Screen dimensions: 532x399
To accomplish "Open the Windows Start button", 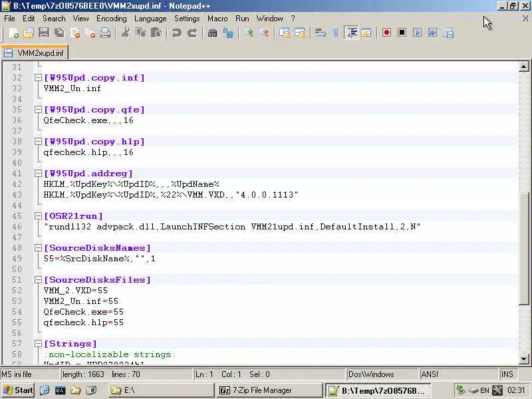I will (x=18, y=390).
